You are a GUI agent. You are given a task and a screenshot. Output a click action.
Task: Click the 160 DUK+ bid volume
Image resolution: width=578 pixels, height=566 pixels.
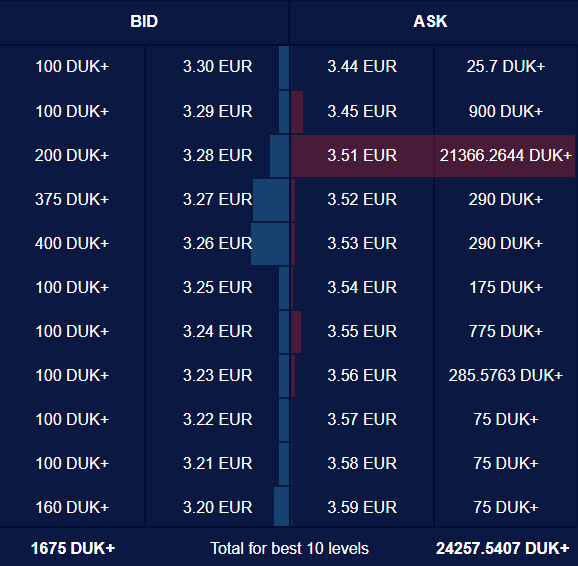[x=72, y=507]
